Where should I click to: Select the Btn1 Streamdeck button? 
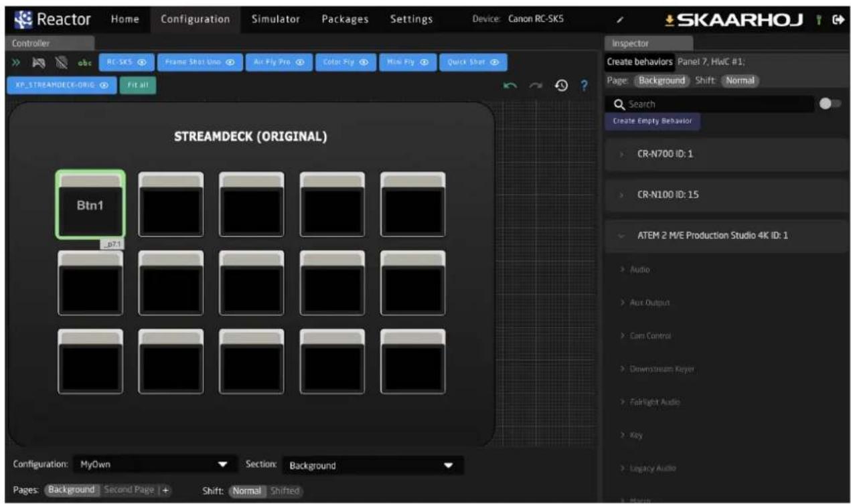90,204
